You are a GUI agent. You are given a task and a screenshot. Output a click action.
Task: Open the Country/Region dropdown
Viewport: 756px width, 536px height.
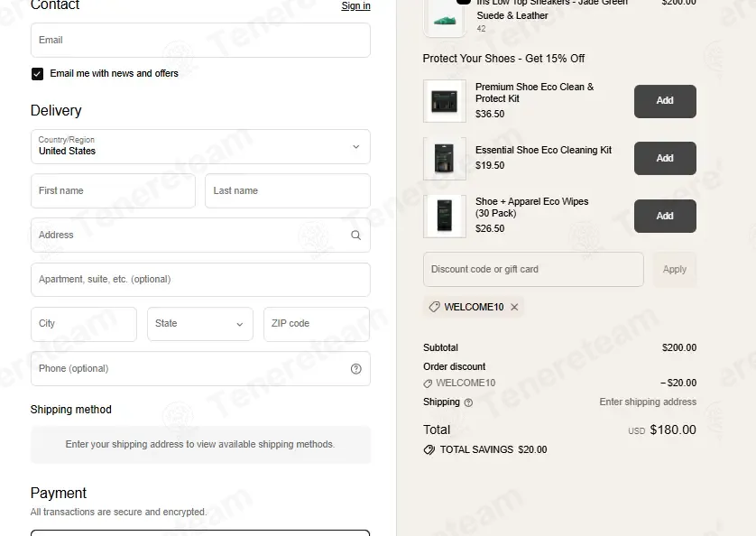click(200, 146)
